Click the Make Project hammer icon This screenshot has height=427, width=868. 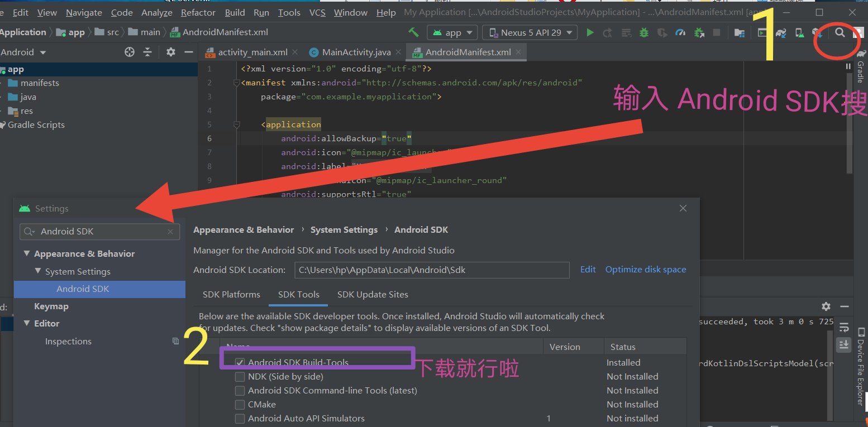(x=413, y=32)
